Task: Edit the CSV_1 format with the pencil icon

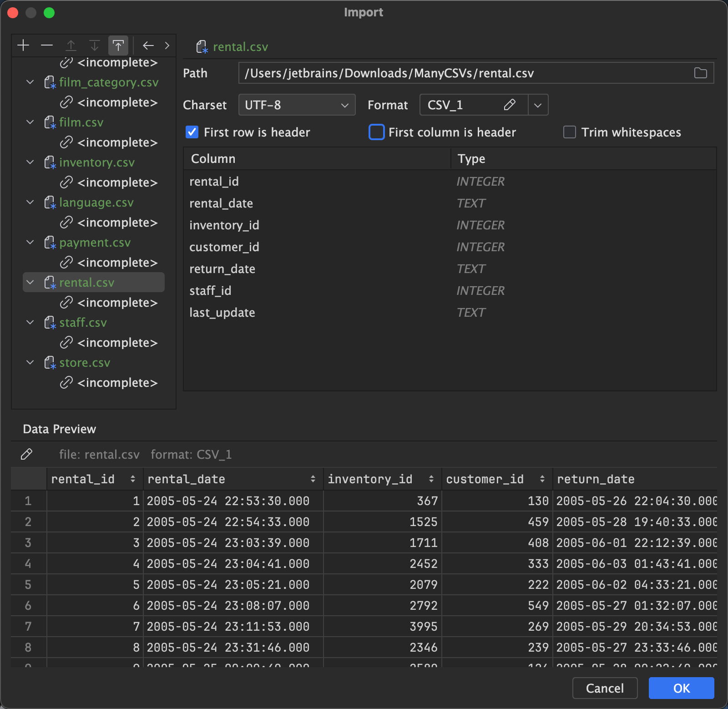Action: tap(510, 105)
